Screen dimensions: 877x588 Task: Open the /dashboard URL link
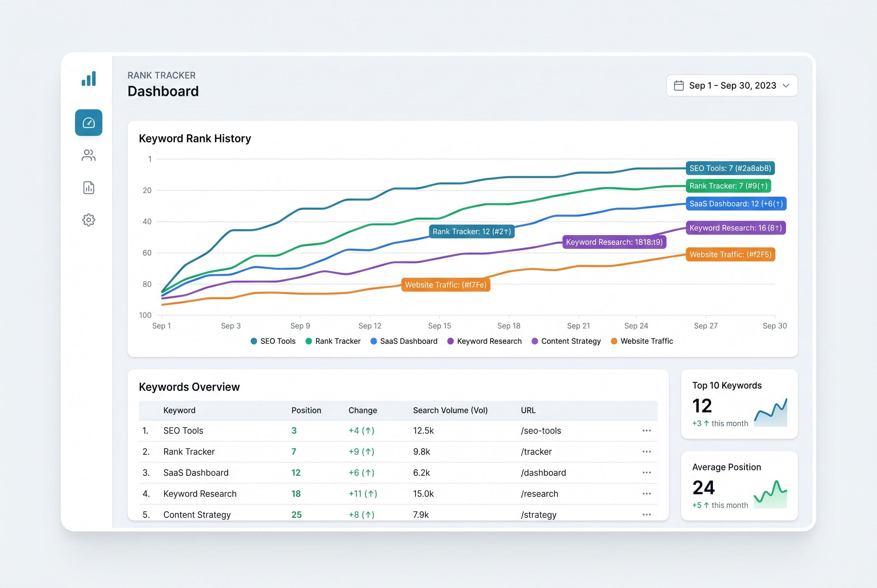(x=543, y=473)
